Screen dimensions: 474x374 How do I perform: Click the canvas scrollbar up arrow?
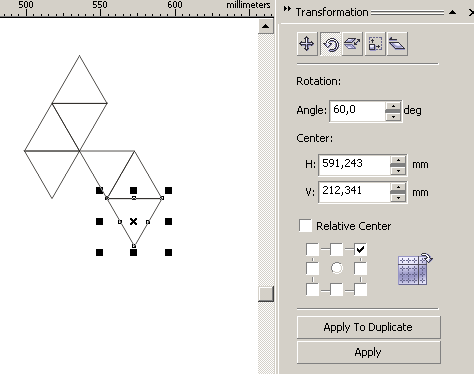(266, 26)
